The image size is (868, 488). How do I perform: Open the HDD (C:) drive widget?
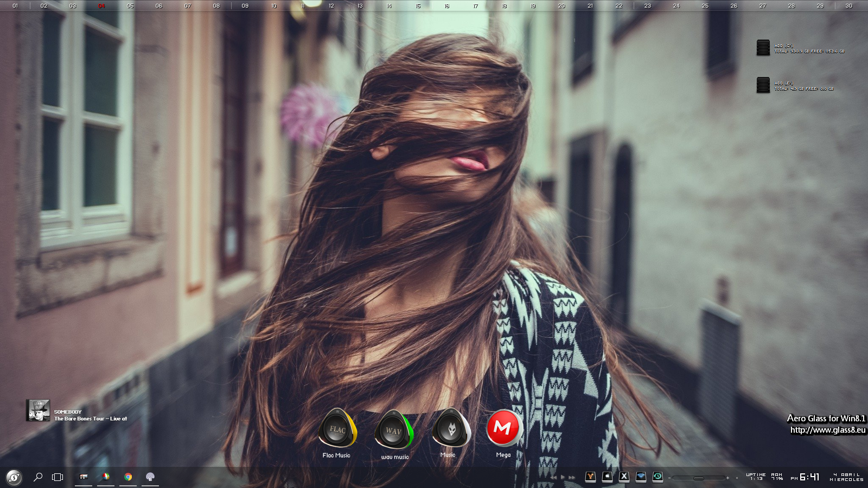tap(763, 48)
